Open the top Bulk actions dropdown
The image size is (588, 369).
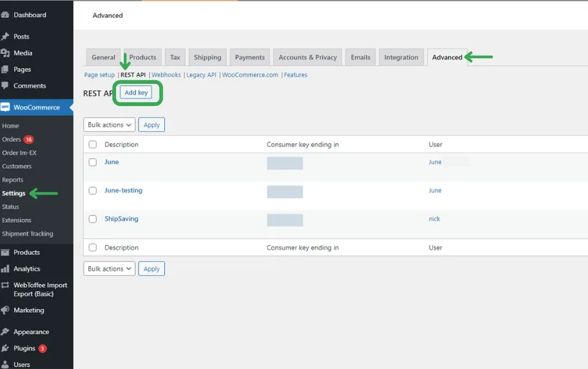pyautogui.click(x=109, y=124)
